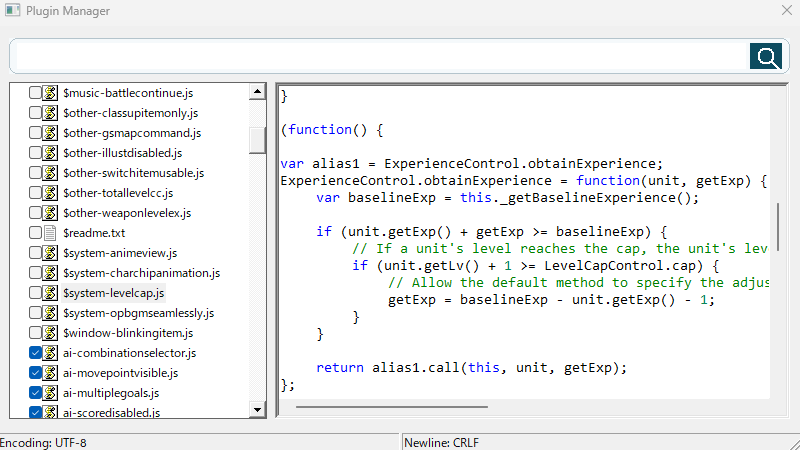Viewport: 800px width, 450px height.
Task: Click script icon of $other-switchitemusable.js
Action: tap(50, 172)
